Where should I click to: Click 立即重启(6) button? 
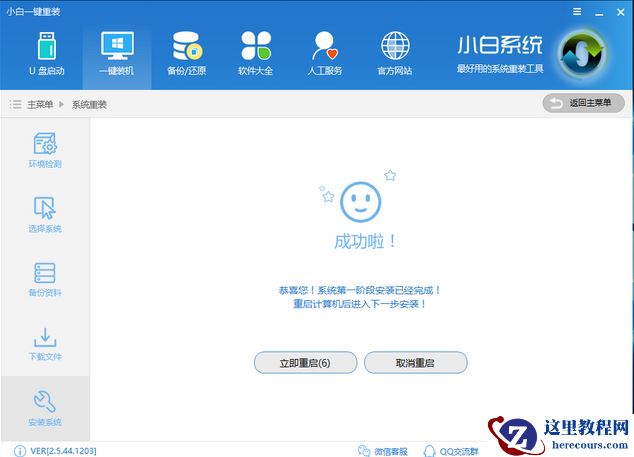click(x=305, y=362)
